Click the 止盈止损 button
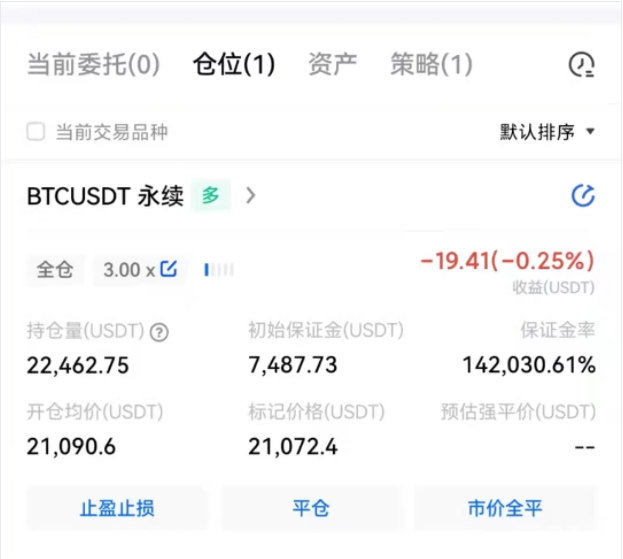The width and height of the screenshot is (623, 559). [x=117, y=509]
